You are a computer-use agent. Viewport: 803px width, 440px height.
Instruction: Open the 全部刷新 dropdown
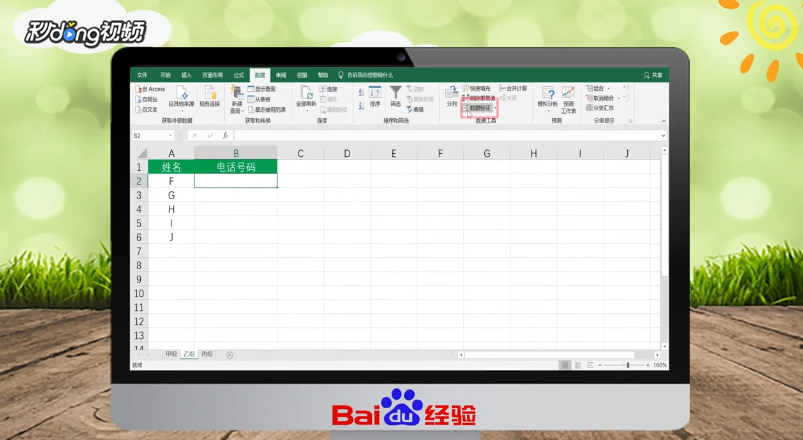306,98
